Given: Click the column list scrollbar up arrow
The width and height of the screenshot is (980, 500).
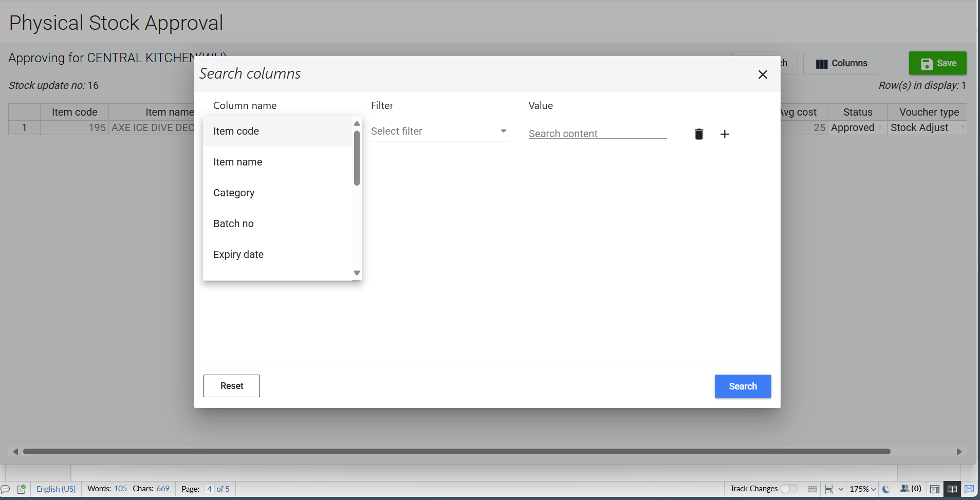Looking at the screenshot, I should click(357, 123).
